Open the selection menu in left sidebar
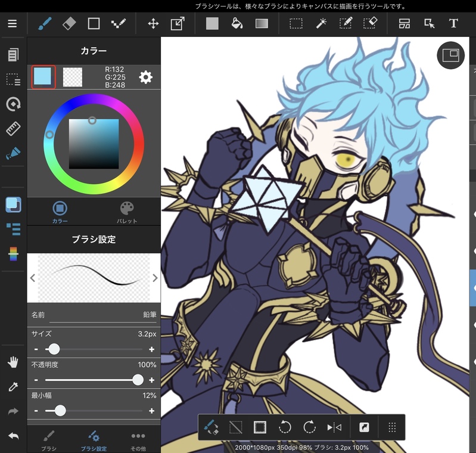The width and height of the screenshot is (476, 453). pyautogui.click(x=13, y=79)
